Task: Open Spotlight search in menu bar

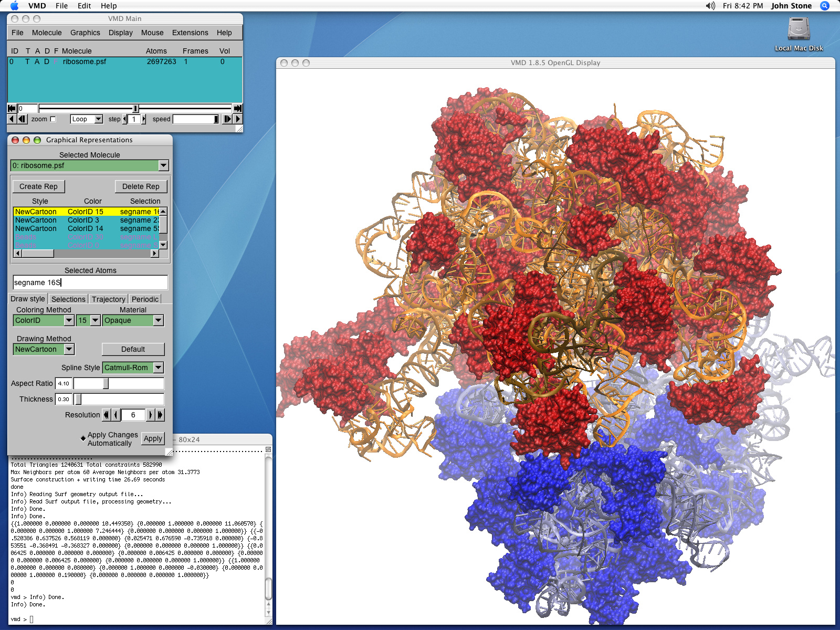Action: click(x=825, y=6)
